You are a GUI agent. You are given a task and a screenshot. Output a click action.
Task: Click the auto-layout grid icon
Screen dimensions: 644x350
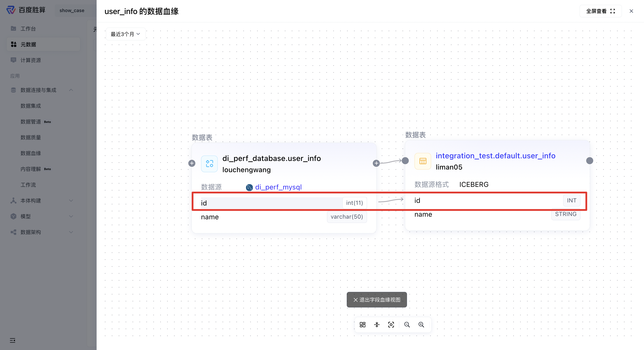point(363,325)
